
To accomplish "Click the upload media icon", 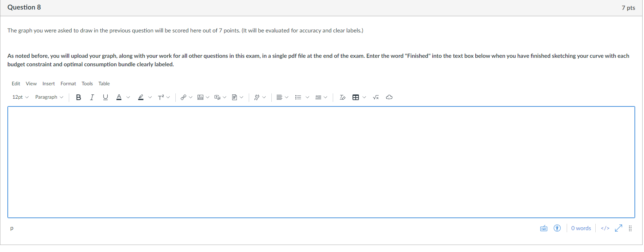I will point(217,97).
